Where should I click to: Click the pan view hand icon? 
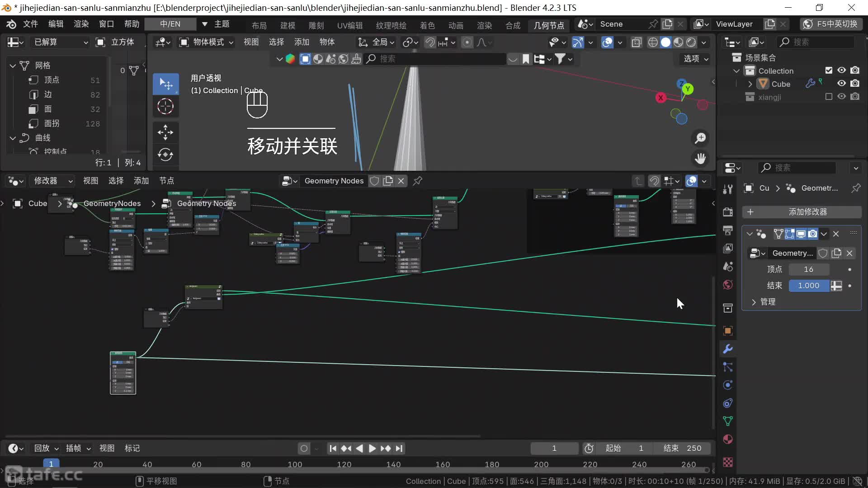[x=700, y=159]
